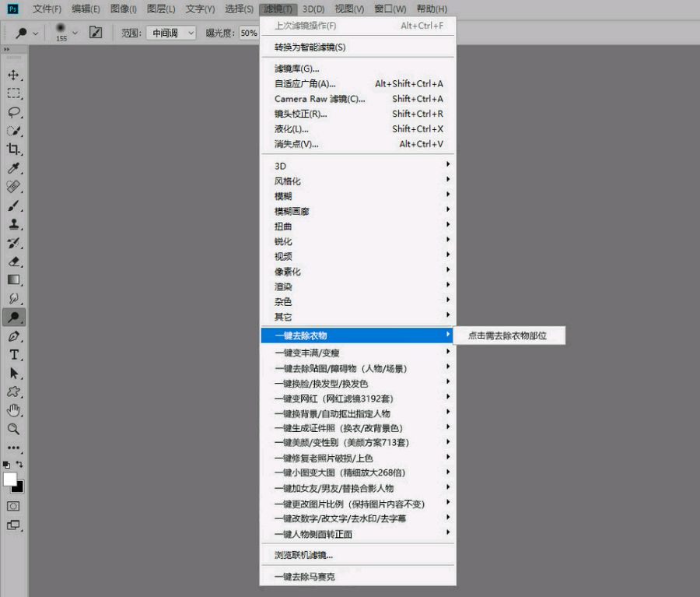Open the 图像(I) menu

(x=123, y=9)
